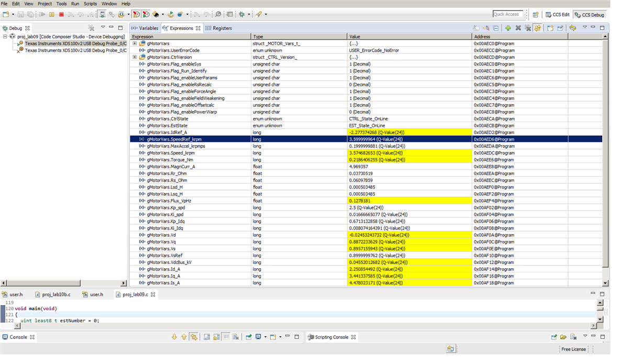Open the proj_lab10b.c editor tab
The width and height of the screenshot is (644, 362).
click(x=52, y=294)
